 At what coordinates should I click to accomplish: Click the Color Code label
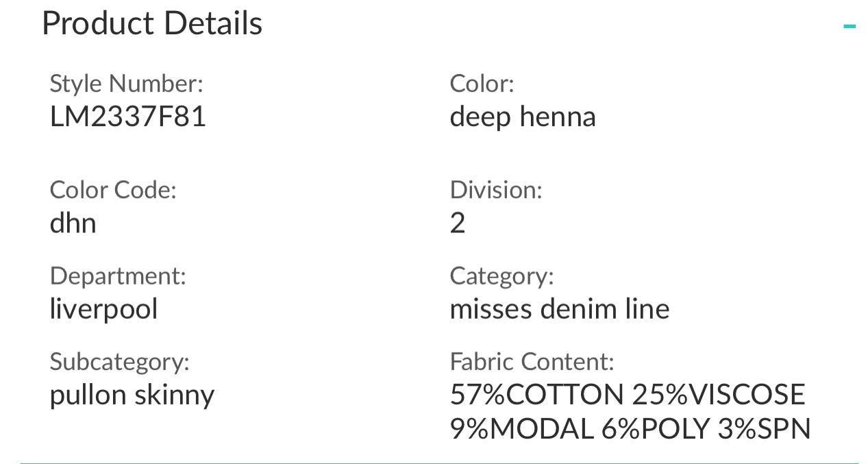(113, 190)
